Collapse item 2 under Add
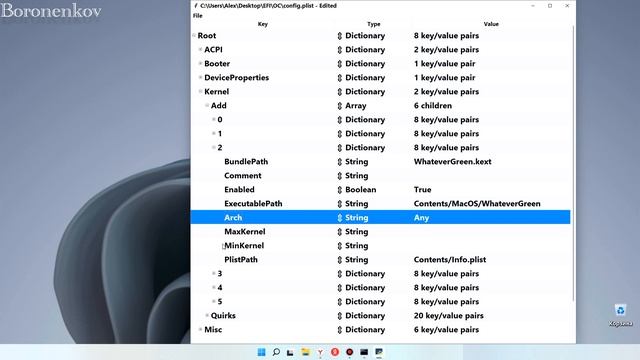Screen dimensions: 640x360 click(213, 147)
